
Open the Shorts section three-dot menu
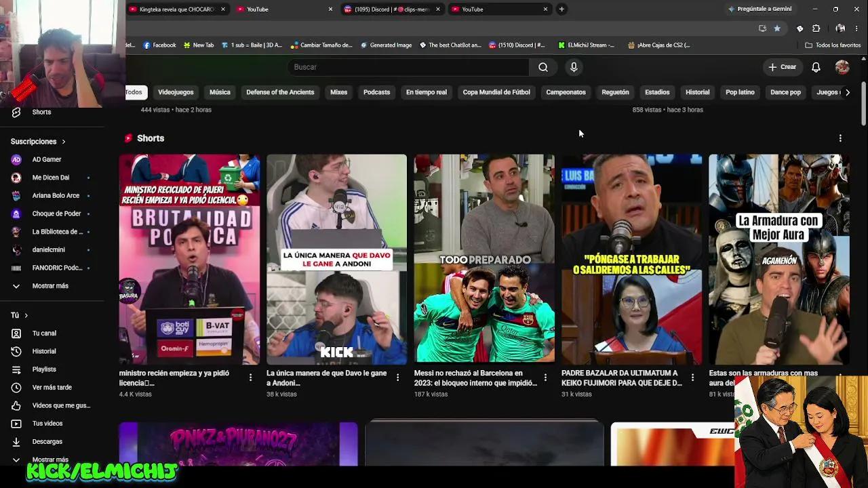[840, 138]
